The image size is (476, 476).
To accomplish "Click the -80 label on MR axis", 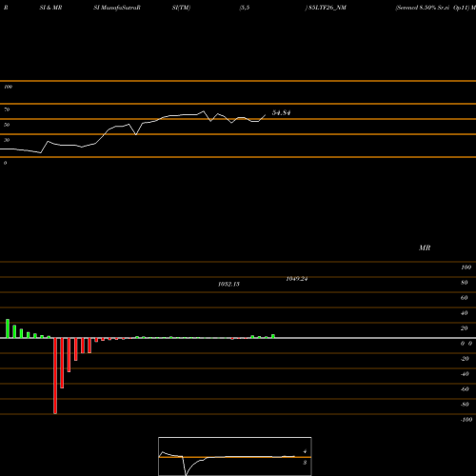I will (465, 405).
